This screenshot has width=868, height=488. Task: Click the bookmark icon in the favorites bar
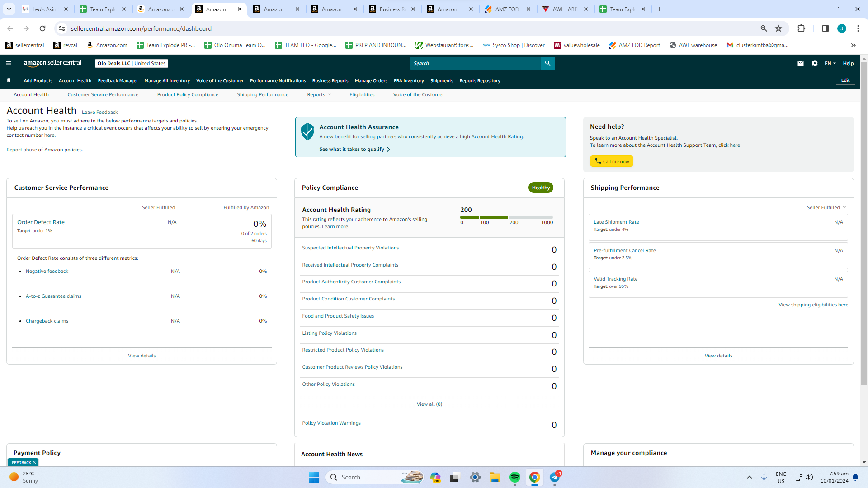(9, 80)
